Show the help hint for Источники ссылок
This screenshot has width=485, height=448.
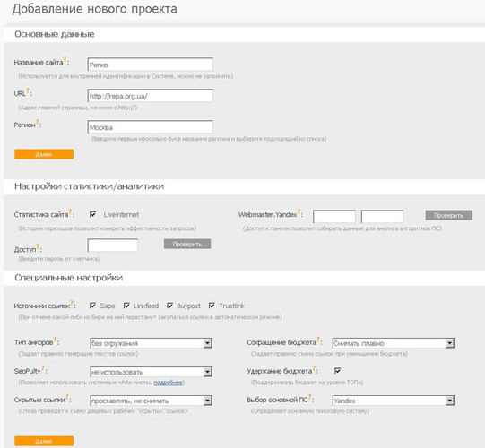72,303
